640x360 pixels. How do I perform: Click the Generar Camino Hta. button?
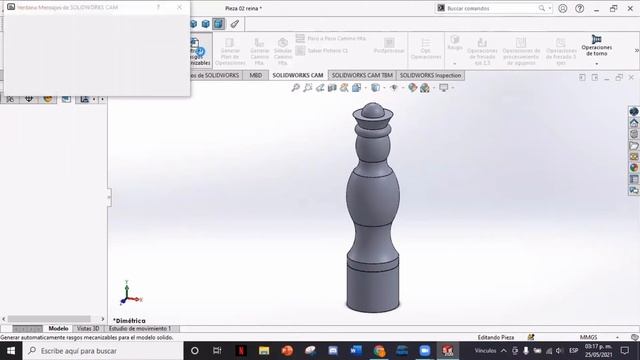pos(259,51)
